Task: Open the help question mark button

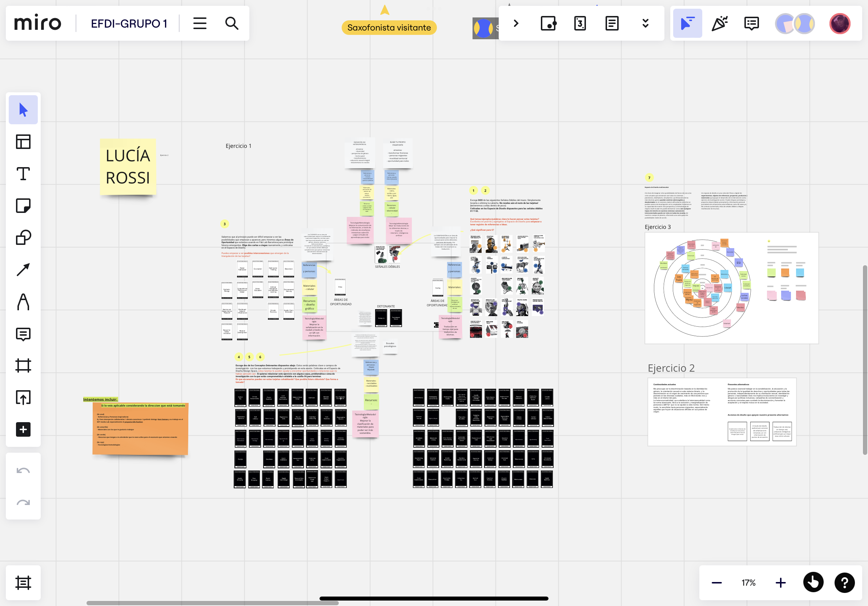Action: tap(845, 582)
